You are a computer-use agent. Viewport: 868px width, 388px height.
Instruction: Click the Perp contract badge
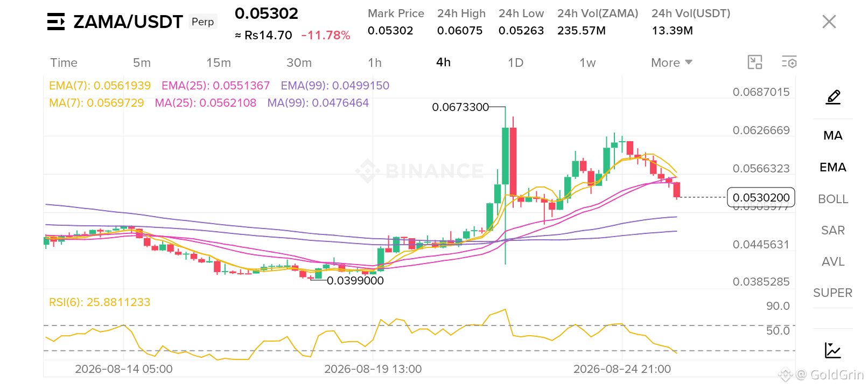pos(203,22)
